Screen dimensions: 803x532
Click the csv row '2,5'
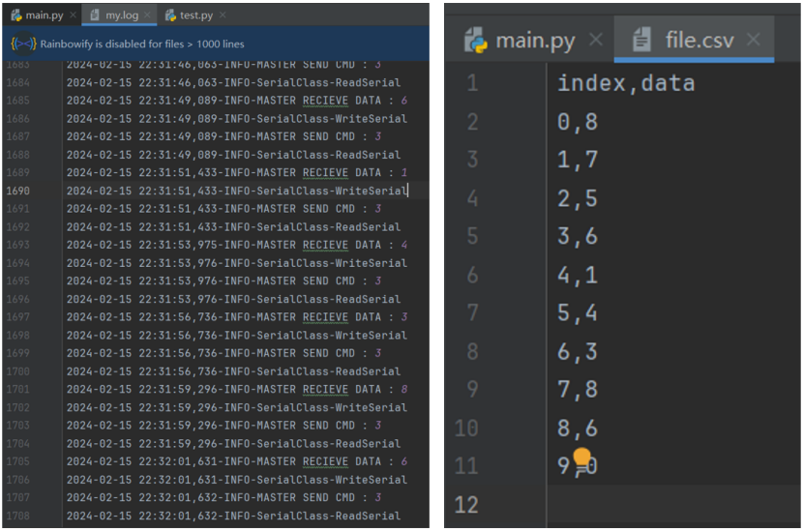(x=578, y=198)
